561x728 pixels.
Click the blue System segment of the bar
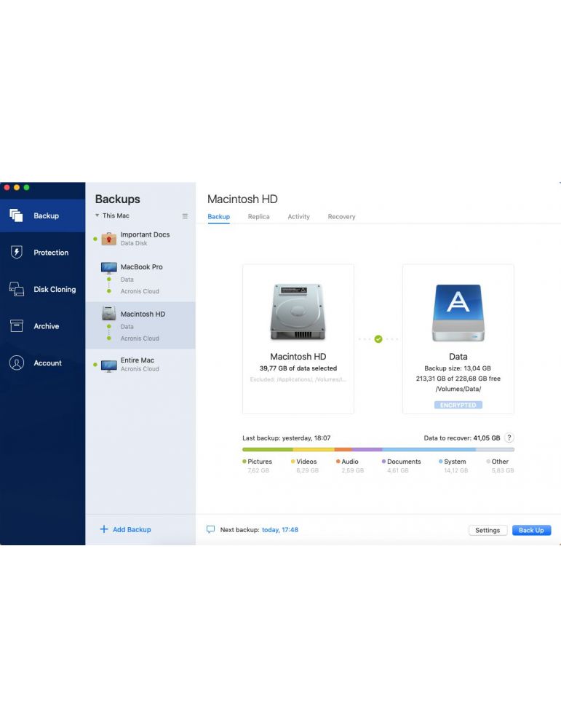pos(429,449)
